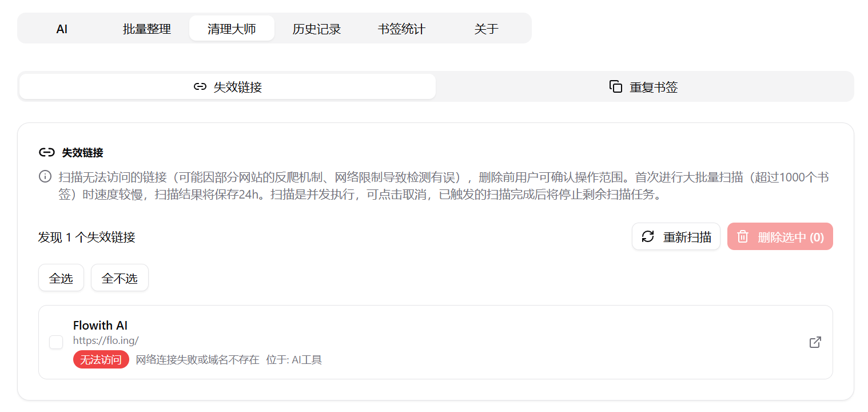The width and height of the screenshot is (868, 412).
Task: Click the text 网络连接失败或域名不存在
Action: pos(197,360)
